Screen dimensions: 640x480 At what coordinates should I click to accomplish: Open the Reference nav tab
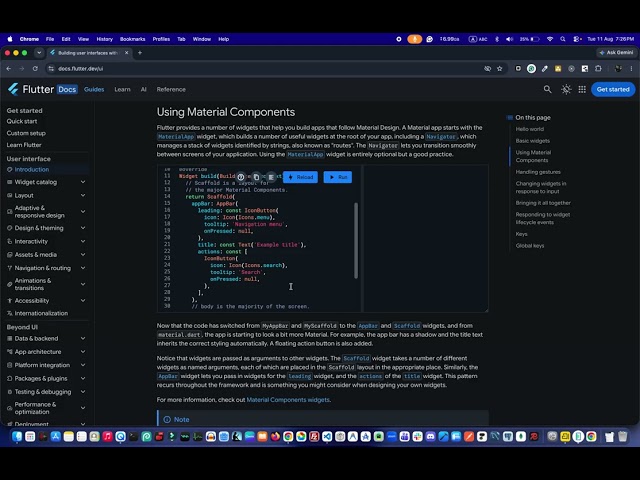171,89
